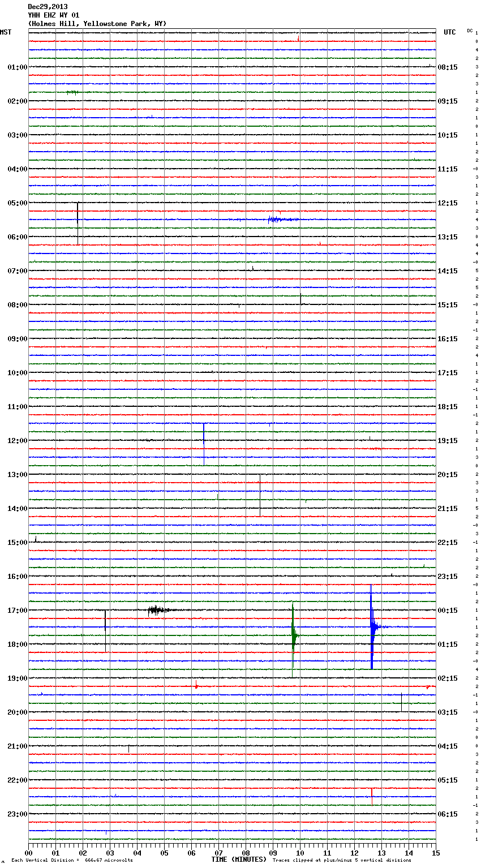Image resolution: width=481 pixels, height=868 pixels.
Task: Click the 10:15 UTC time label
Action: coord(448,135)
